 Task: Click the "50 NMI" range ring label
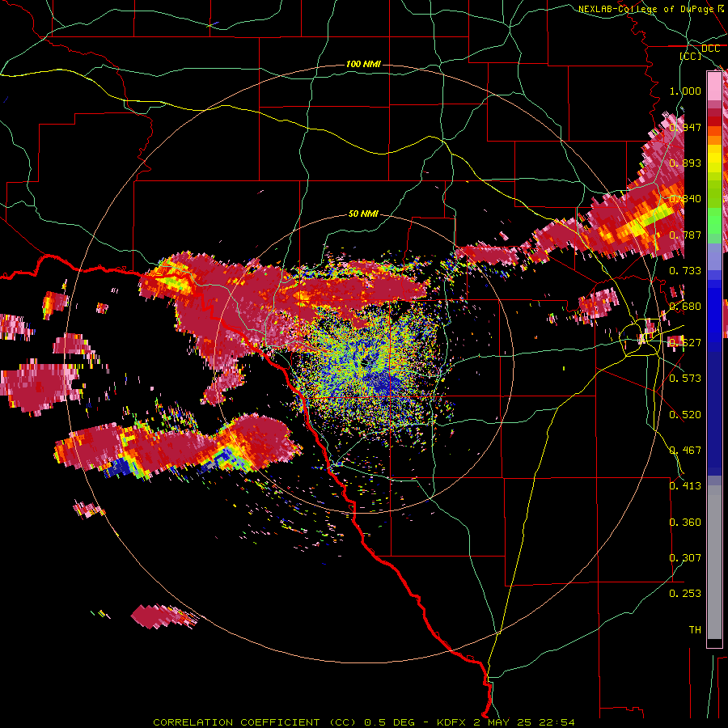(363, 214)
